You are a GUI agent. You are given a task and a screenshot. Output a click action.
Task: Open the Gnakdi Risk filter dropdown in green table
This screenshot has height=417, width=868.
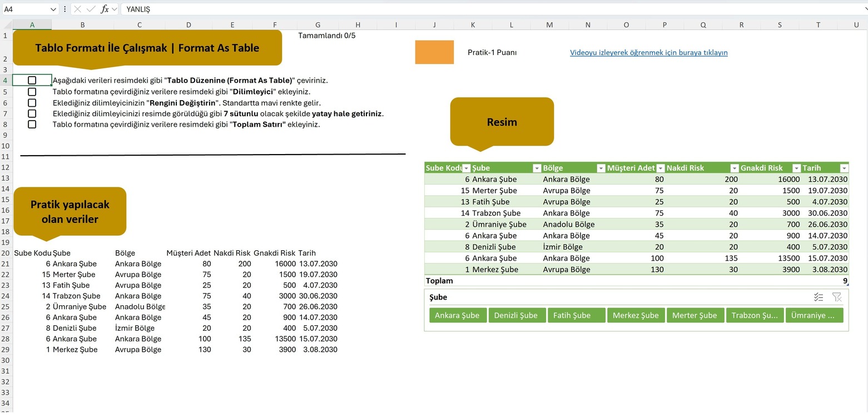(797, 168)
